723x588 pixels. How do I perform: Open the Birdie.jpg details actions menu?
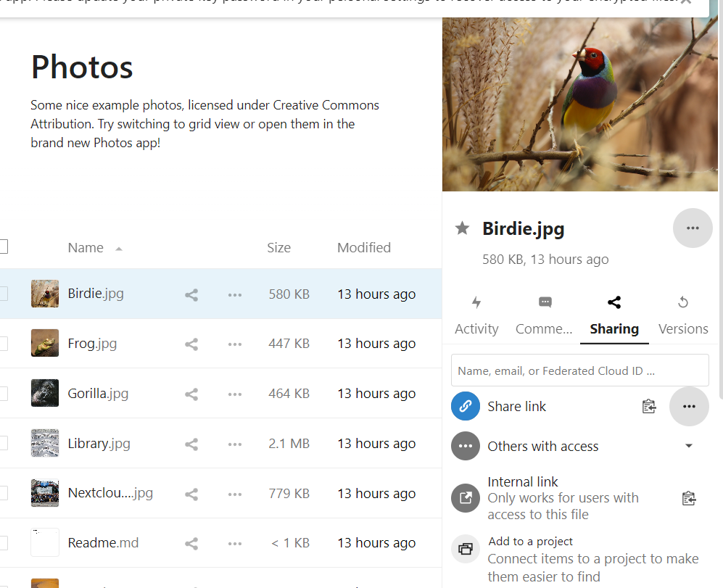693,228
